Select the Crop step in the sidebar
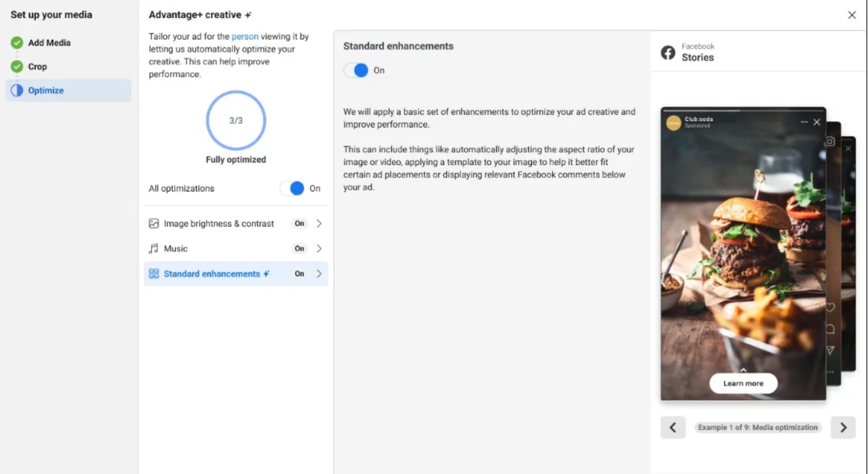 tap(37, 66)
